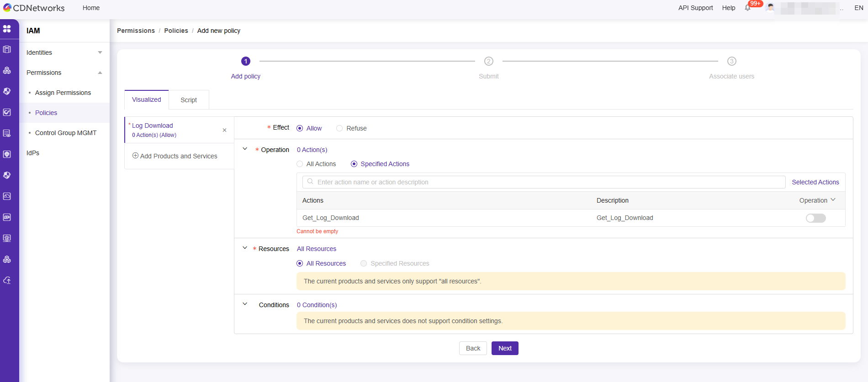The width and height of the screenshot is (868, 382).
Task: Click the CDNetworks logo
Action: coord(34,8)
